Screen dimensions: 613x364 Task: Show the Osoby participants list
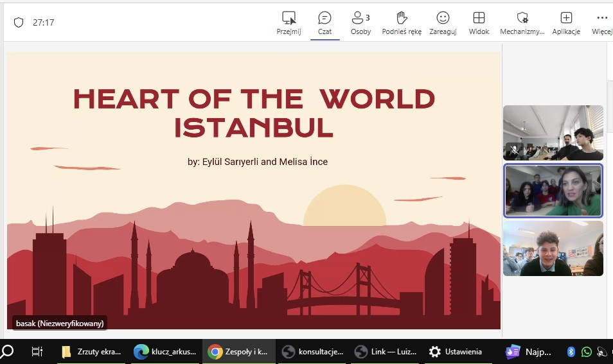point(360,18)
